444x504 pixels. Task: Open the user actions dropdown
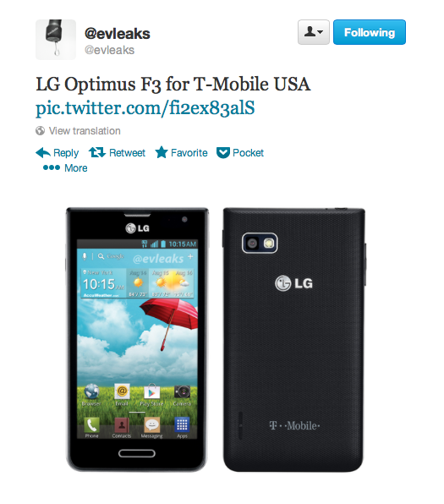tap(314, 32)
